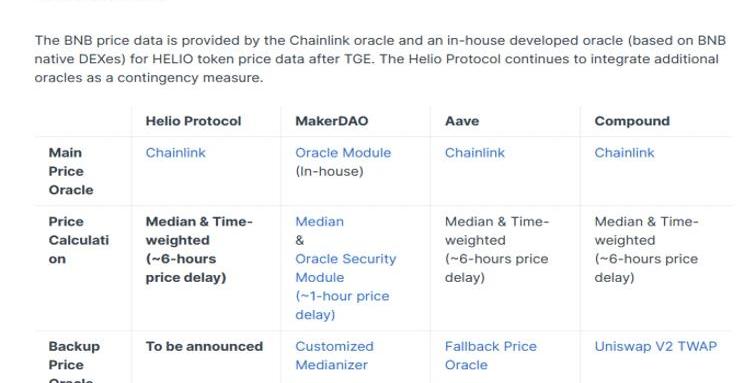The width and height of the screenshot is (756, 383).
Task: Open Helio Protocol's Chainlink link
Action: 176,153
